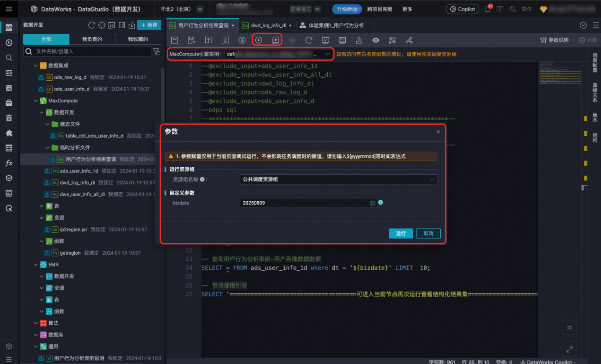Close the 参数 dialog with X
601x364 pixels.
438,131
